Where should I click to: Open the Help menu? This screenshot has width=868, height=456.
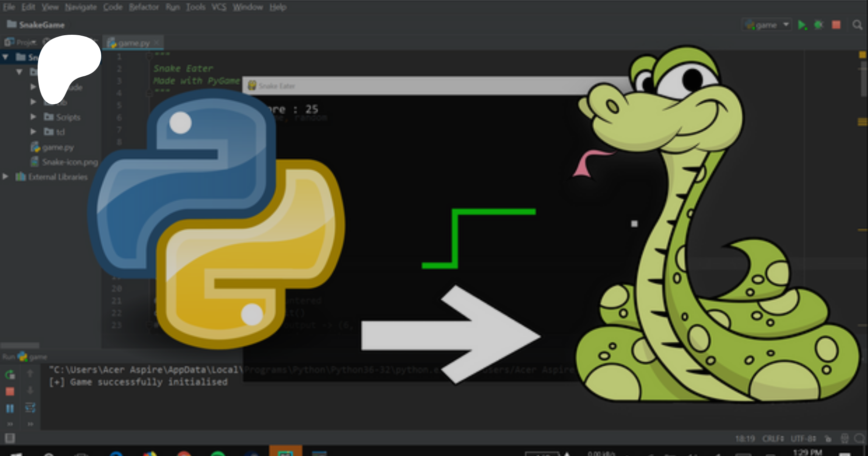click(x=277, y=7)
